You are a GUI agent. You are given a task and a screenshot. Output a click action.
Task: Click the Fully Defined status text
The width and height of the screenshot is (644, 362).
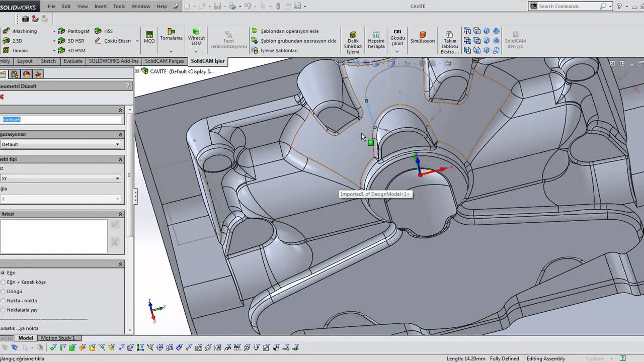click(504, 358)
